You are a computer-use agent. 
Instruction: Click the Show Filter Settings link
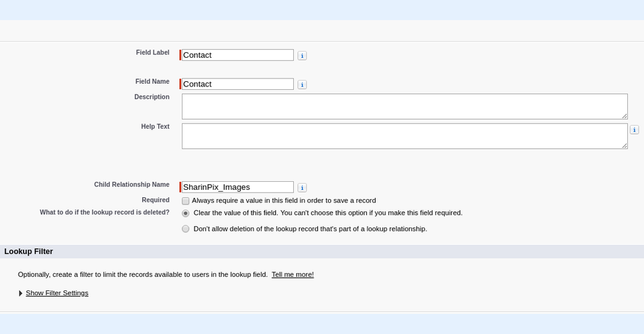(x=57, y=293)
